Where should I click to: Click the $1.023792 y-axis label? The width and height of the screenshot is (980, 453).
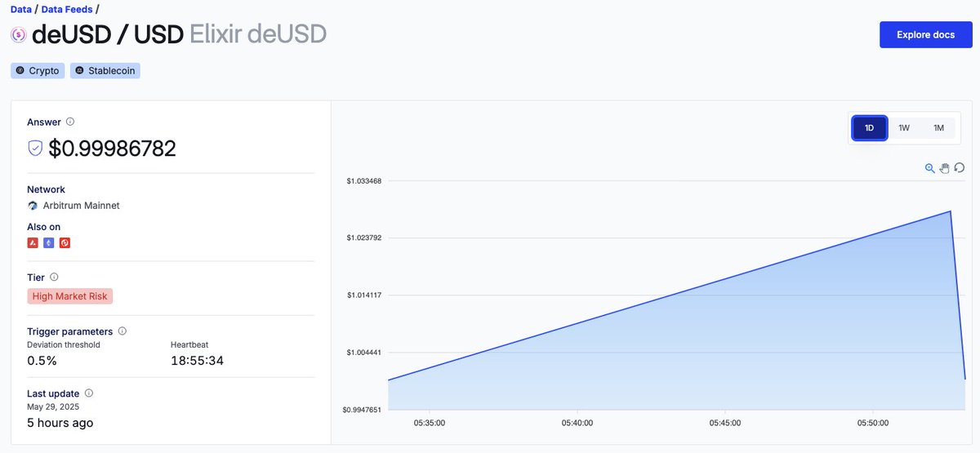pyautogui.click(x=363, y=238)
